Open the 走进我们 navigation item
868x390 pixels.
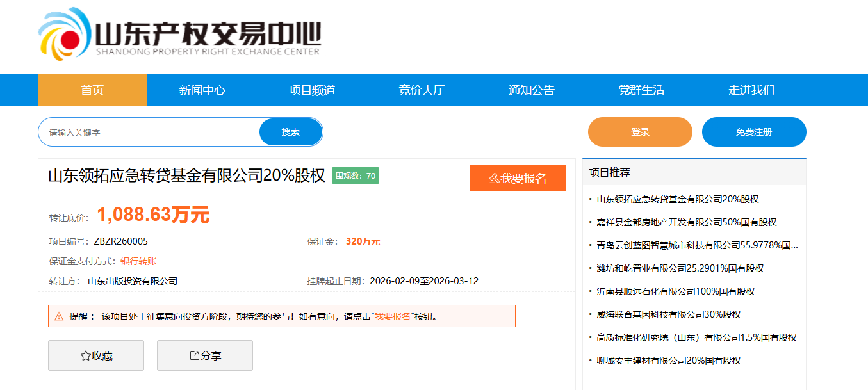[751, 90]
